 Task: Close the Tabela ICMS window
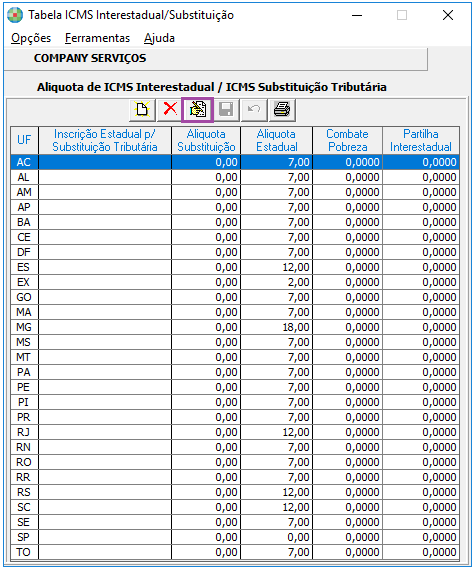(448, 15)
